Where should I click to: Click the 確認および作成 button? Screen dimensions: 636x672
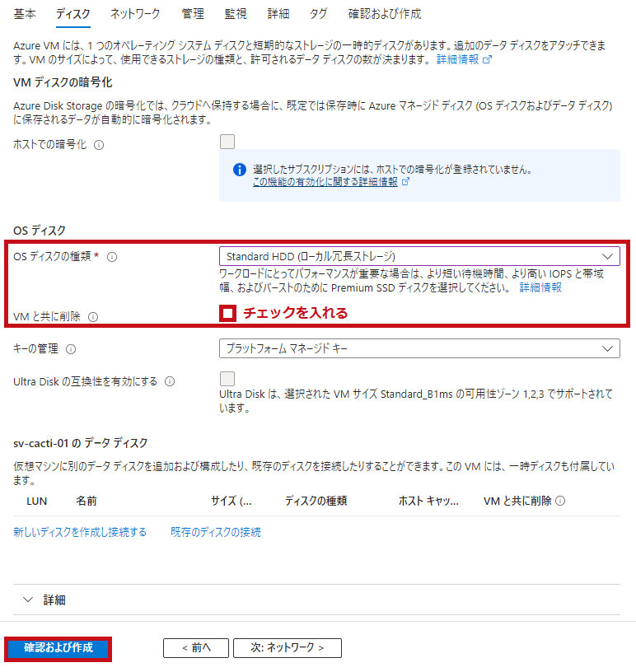[x=58, y=648]
